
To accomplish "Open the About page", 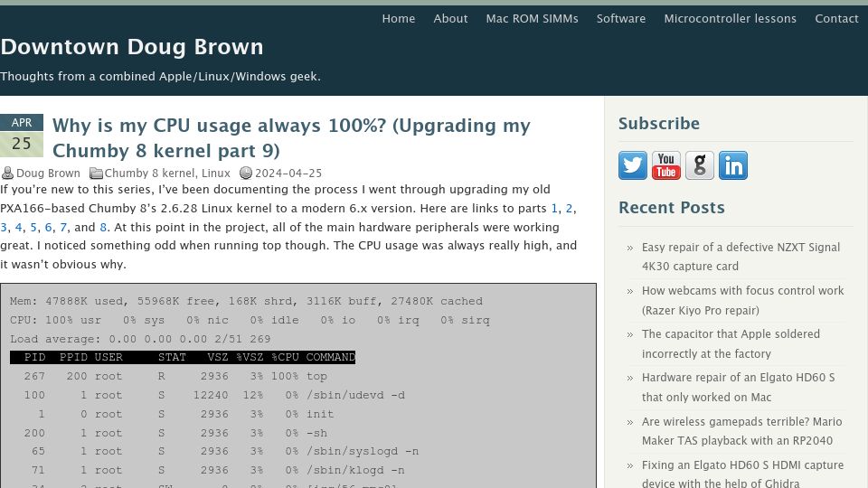I will point(450,19).
